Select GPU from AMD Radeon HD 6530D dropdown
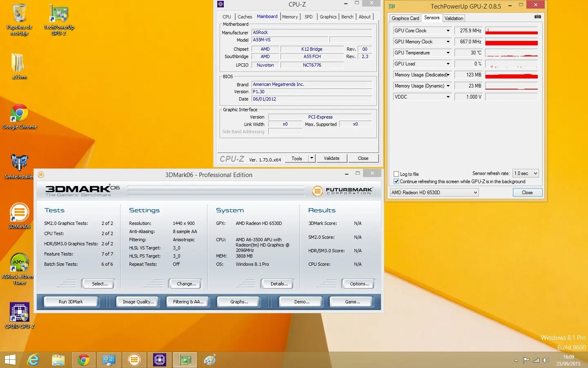The image size is (588, 368). coord(434,193)
